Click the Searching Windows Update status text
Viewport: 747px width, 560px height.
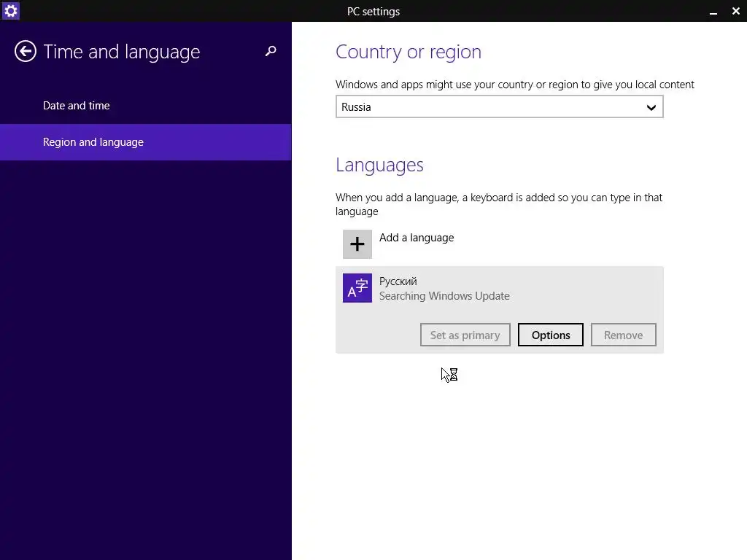pos(444,296)
